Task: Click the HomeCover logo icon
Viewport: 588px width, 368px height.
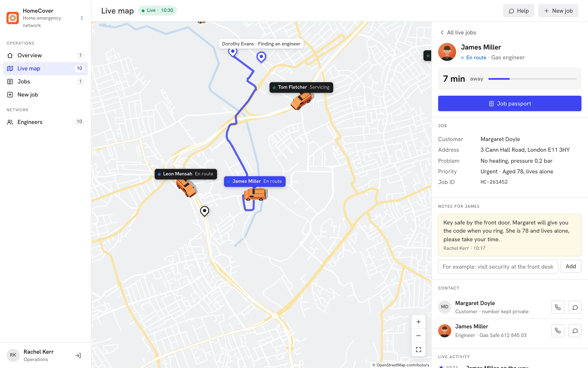Action: pyautogui.click(x=12, y=18)
